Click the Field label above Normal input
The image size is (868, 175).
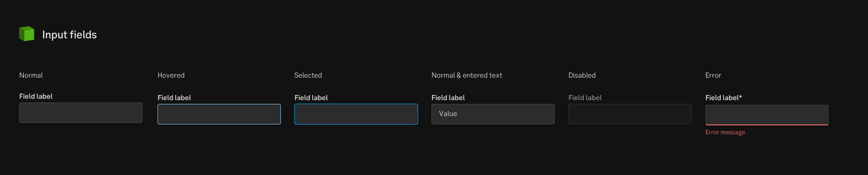pyautogui.click(x=36, y=96)
